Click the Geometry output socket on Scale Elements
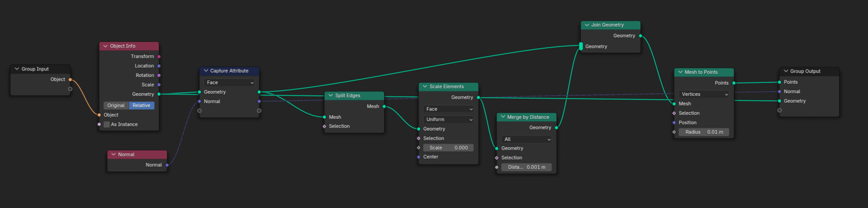Image resolution: width=868 pixels, height=208 pixels. (x=478, y=97)
